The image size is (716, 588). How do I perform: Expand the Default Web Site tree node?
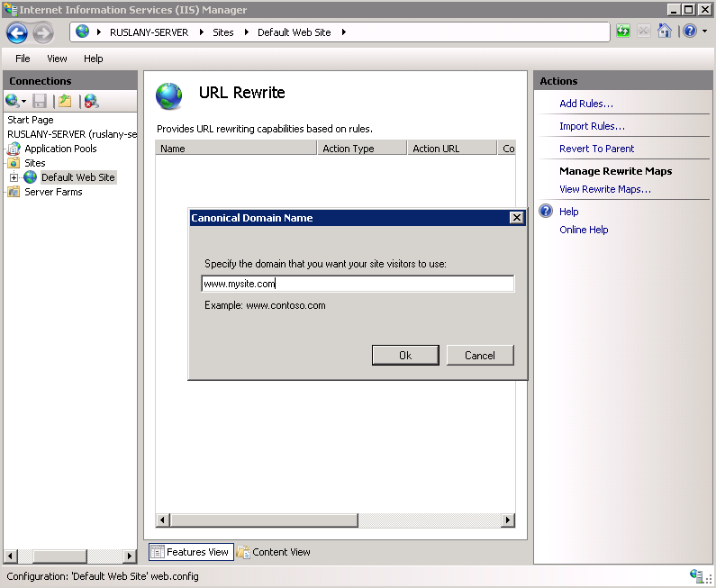pos(14,177)
